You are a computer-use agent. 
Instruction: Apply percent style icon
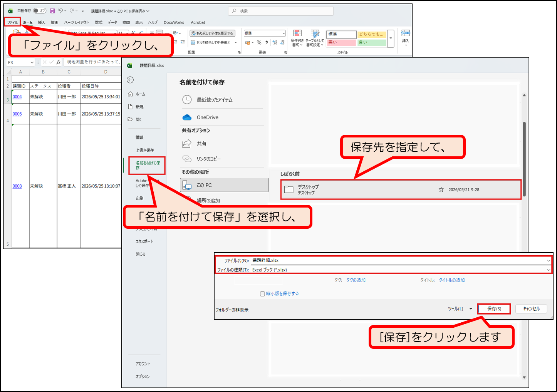(259, 42)
